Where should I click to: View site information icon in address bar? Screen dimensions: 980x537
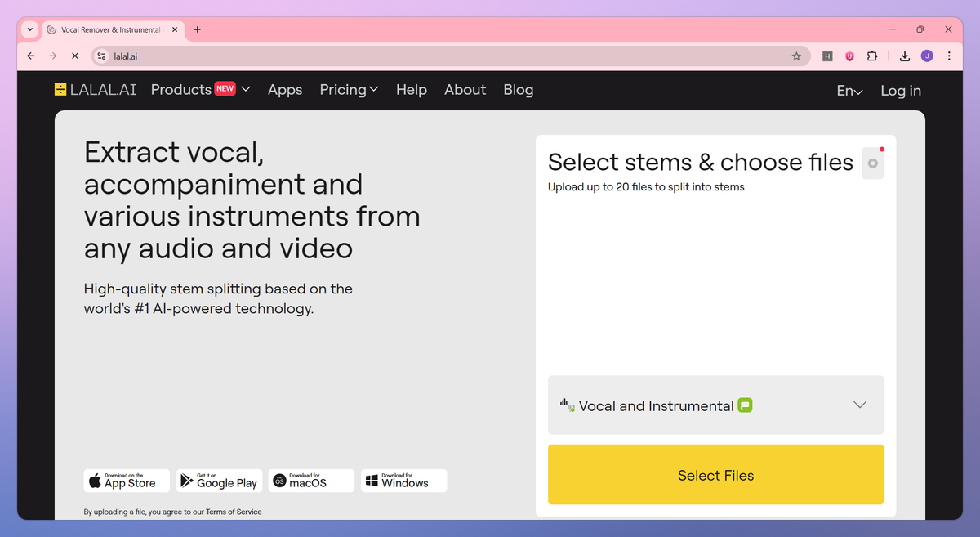tap(101, 56)
